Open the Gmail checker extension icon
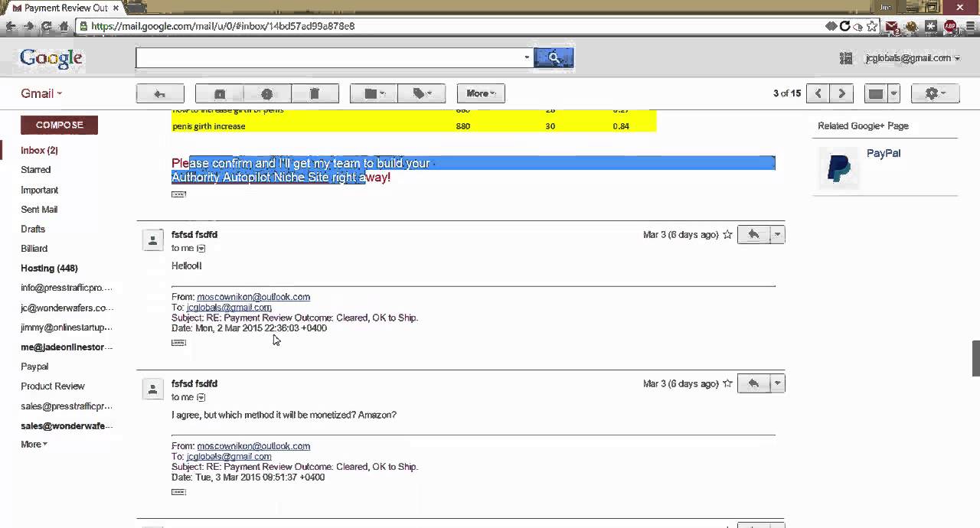The image size is (980, 528). 892,26
